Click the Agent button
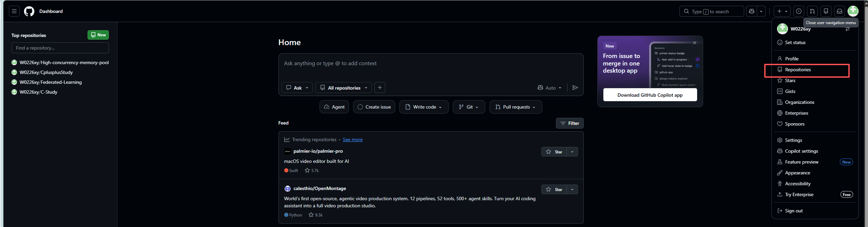The image size is (868, 227). point(334,107)
